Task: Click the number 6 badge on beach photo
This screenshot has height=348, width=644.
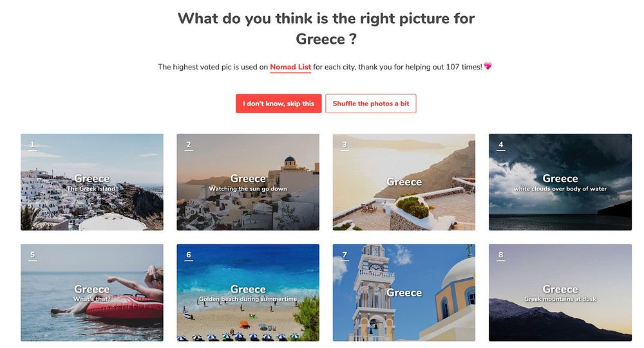Action: (189, 255)
